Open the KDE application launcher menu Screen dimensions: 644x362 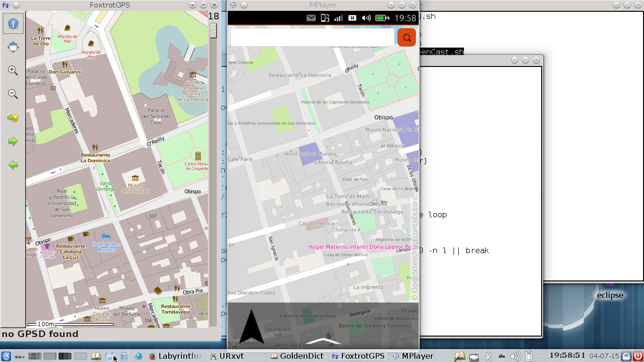point(6,356)
